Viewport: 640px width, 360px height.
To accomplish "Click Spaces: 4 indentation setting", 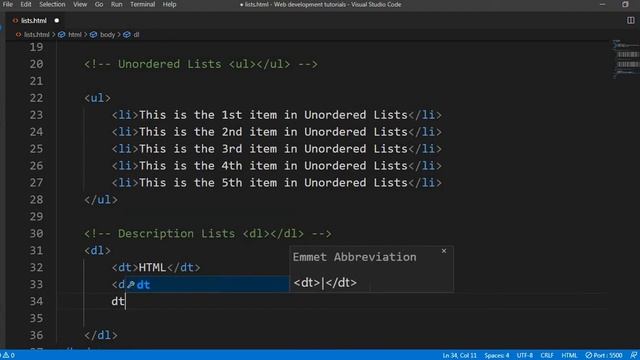I will (x=497, y=355).
